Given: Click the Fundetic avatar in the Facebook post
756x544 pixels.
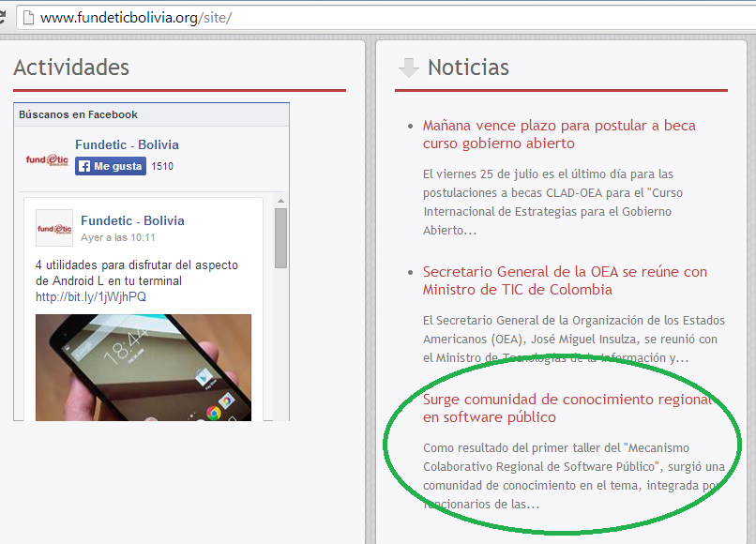Looking at the screenshot, I should 53,228.
